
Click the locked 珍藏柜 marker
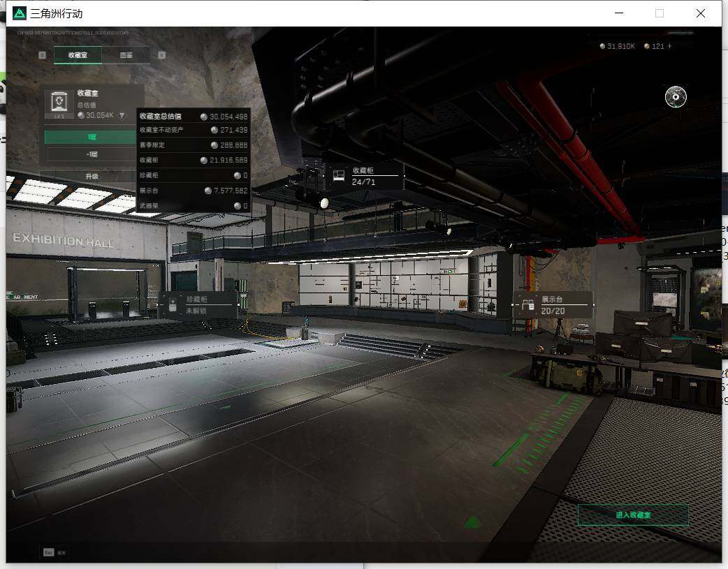[198, 305]
